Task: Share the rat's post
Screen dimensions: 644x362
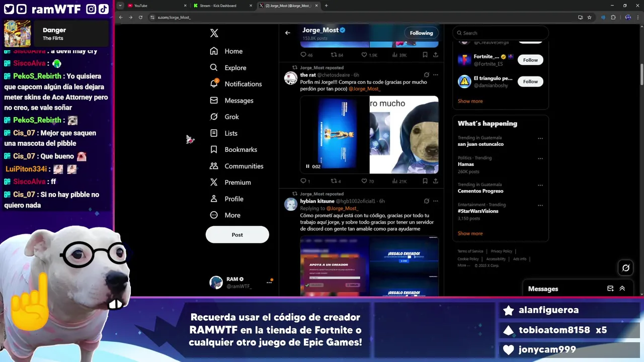Action: pyautogui.click(x=435, y=181)
